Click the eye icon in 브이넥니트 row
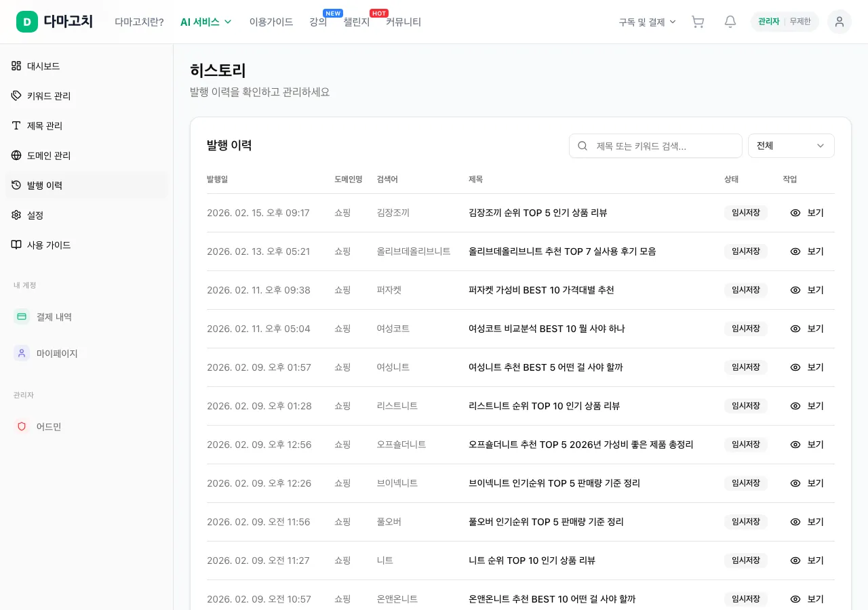The height and width of the screenshot is (610, 868). (x=795, y=483)
